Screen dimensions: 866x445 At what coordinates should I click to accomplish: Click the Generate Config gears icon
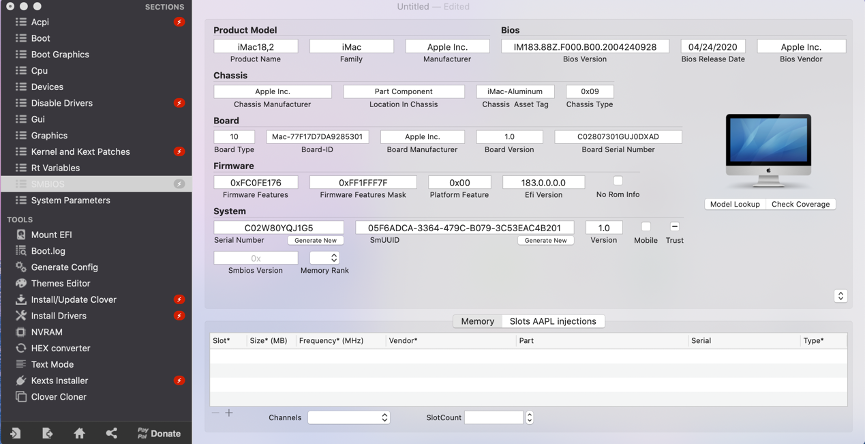click(21, 267)
